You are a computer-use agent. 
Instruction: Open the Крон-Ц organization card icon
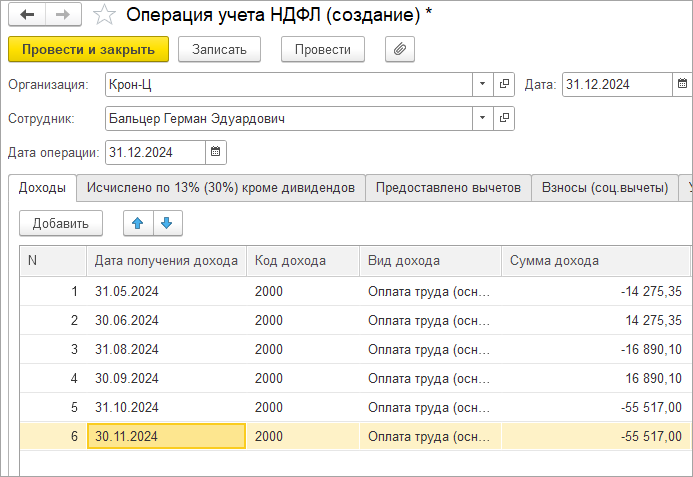[504, 84]
